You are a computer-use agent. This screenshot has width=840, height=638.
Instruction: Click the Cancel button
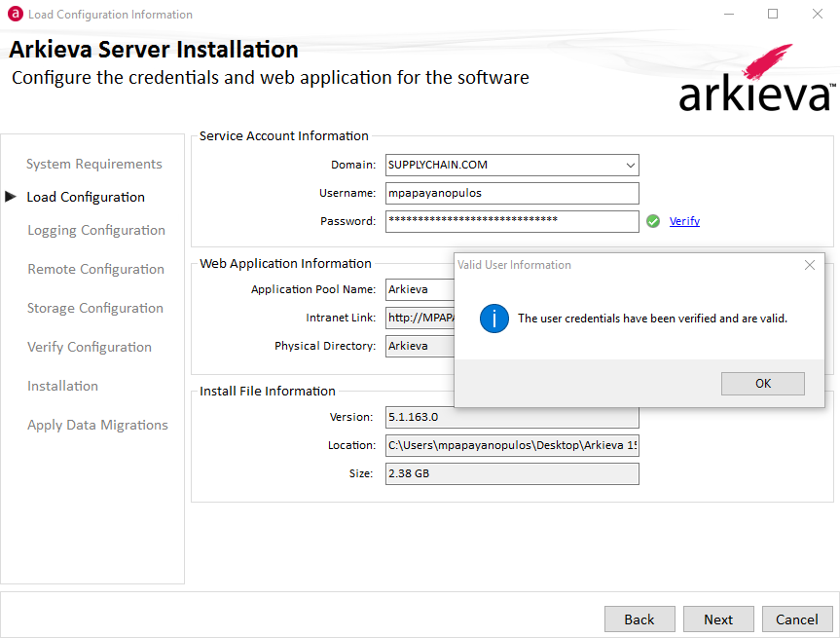[797, 619]
